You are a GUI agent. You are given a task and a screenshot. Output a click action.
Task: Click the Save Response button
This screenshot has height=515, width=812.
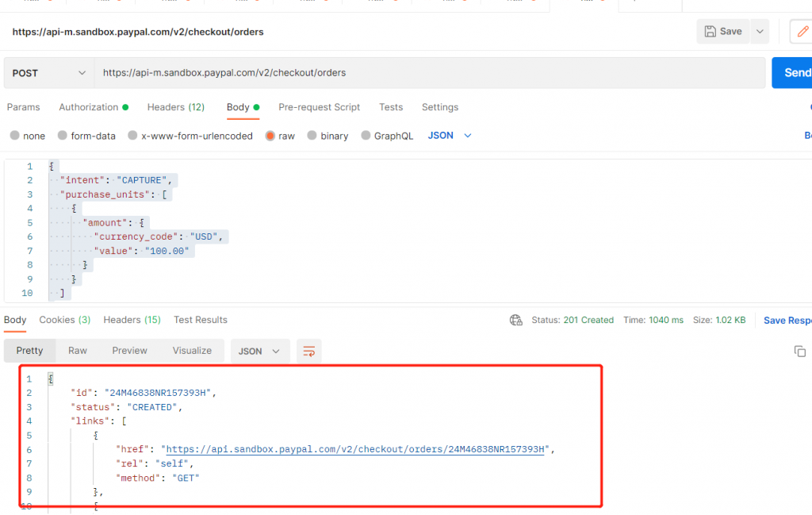pos(787,321)
